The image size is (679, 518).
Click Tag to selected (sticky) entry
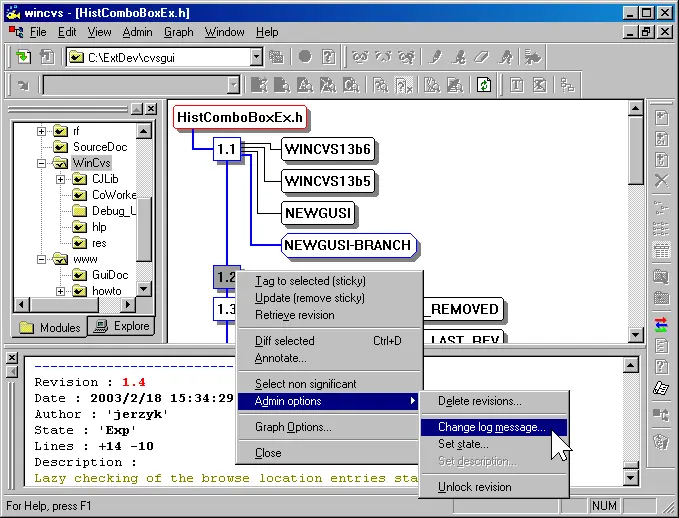click(328, 281)
